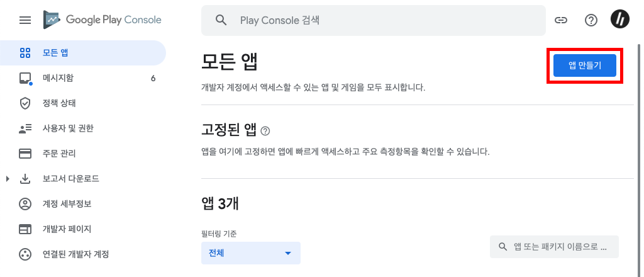Click the 연결된 개발자 계정 icon
The height and width of the screenshot is (277, 644).
[25, 254]
